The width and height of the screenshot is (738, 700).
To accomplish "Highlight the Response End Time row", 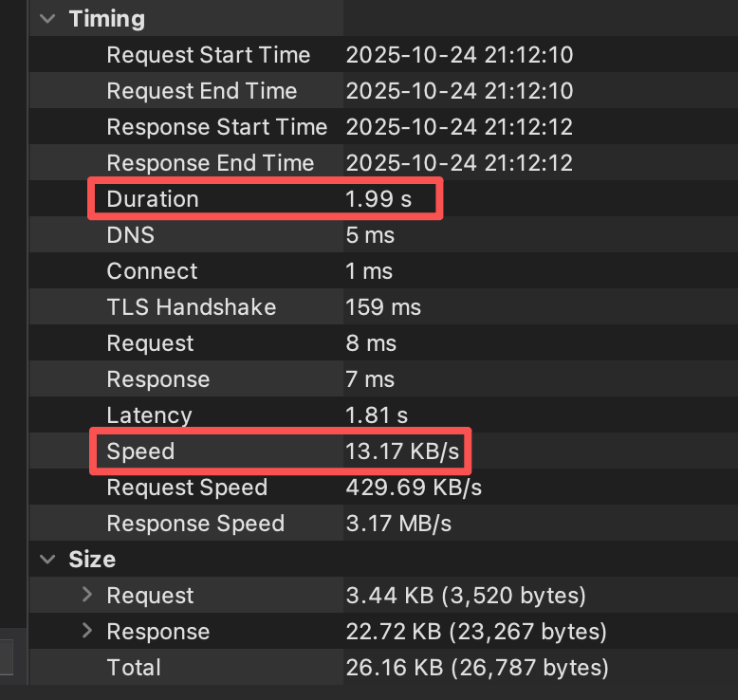I will pos(210,163).
